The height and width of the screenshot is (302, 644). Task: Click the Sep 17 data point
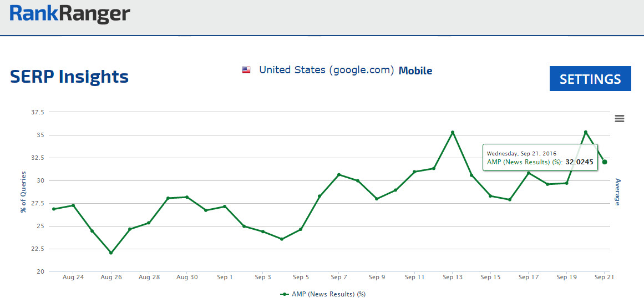click(x=528, y=173)
